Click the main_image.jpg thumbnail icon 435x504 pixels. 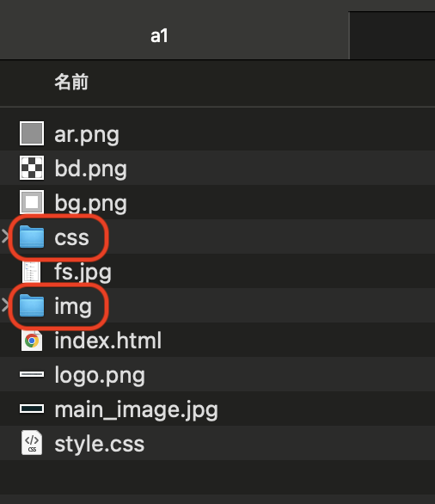[x=32, y=409]
